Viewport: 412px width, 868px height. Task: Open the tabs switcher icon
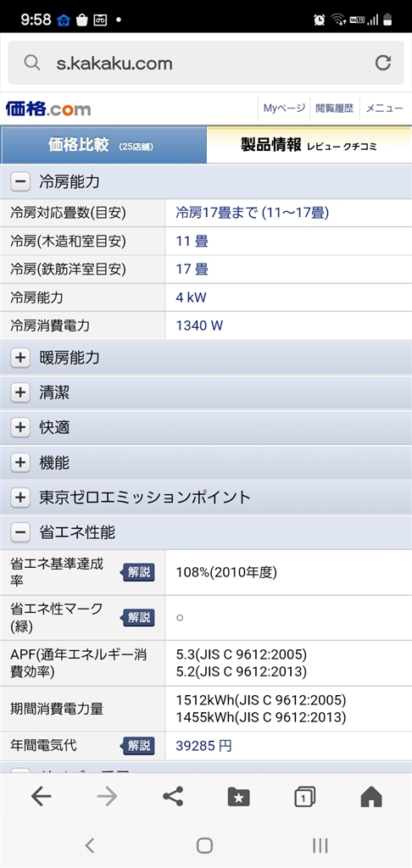[304, 797]
